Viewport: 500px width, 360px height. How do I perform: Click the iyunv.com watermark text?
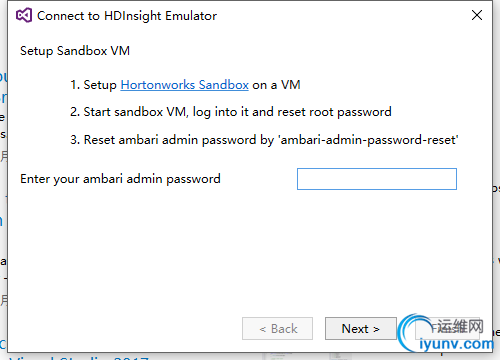[x=456, y=344]
